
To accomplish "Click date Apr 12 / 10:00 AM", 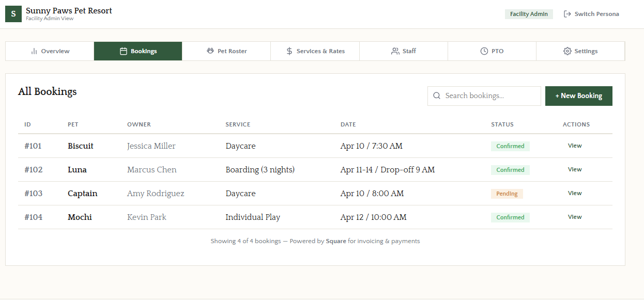I will 373,217.
